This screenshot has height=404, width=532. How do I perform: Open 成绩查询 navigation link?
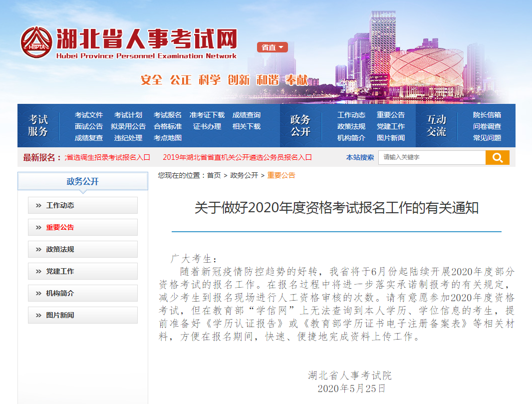click(247, 115)
